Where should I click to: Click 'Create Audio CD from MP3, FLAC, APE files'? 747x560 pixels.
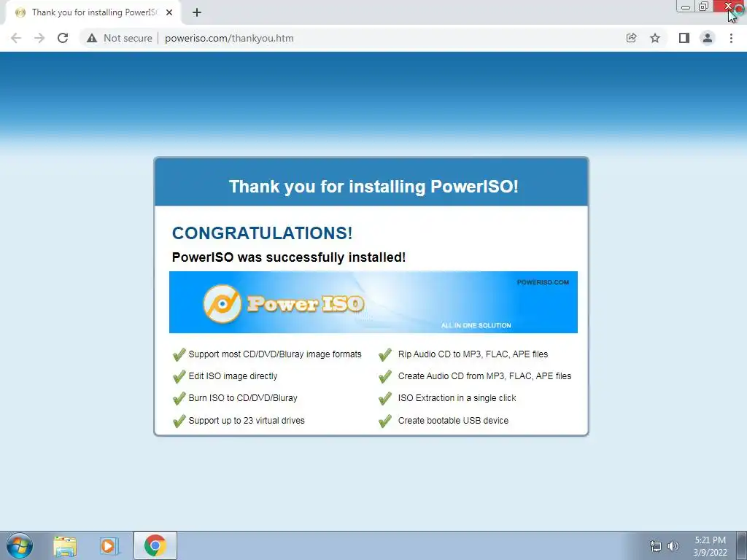[x=484, y=376]
